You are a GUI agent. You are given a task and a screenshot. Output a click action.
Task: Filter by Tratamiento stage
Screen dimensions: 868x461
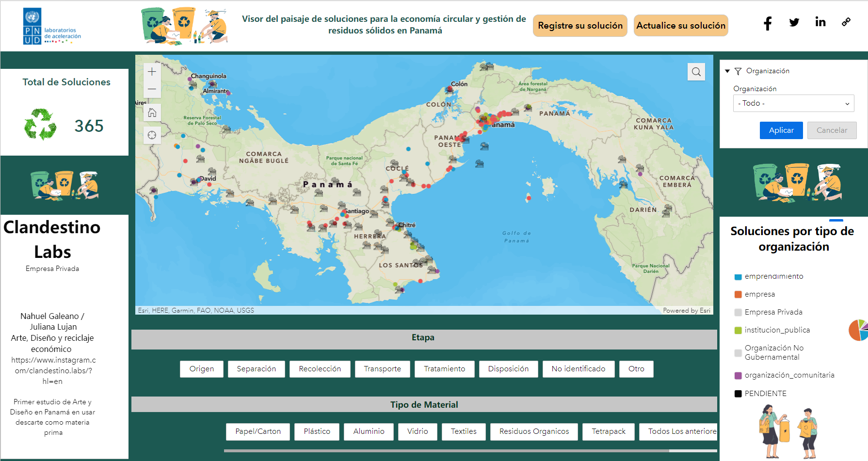point(444,369)
